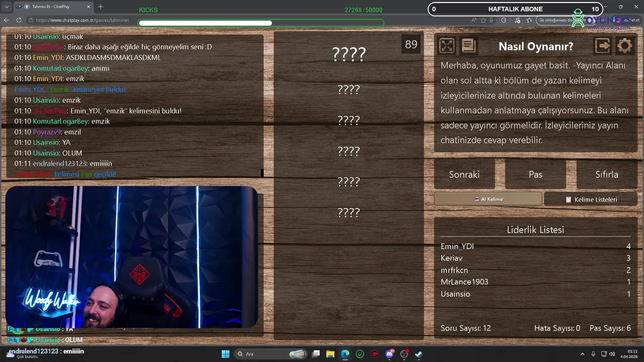This screenshot has height=362, width=644.
Task: Open File Explorer from the taskbar
Action: [331, 354]
